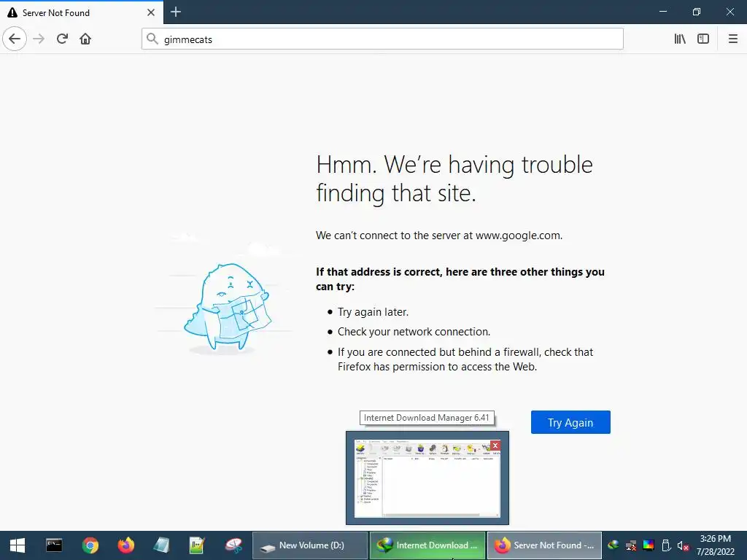Click the IDM system tray icon
Screen dimensions: 747x560
[x=614, y=545]
